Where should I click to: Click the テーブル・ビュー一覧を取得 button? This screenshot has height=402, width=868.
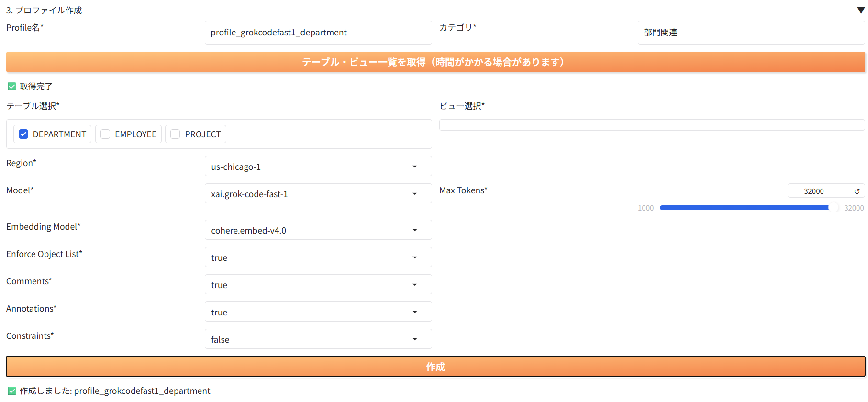[x=435, y=62]
